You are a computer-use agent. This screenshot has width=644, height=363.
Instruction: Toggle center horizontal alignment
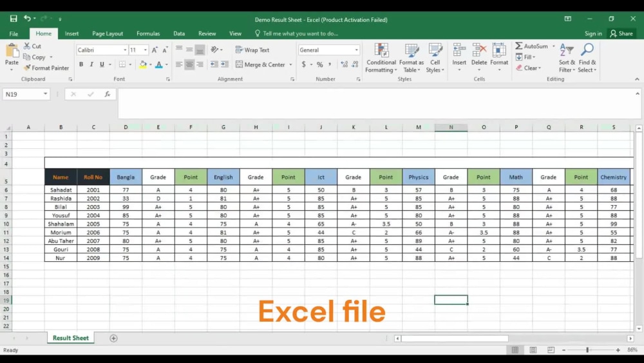[189, 64]
